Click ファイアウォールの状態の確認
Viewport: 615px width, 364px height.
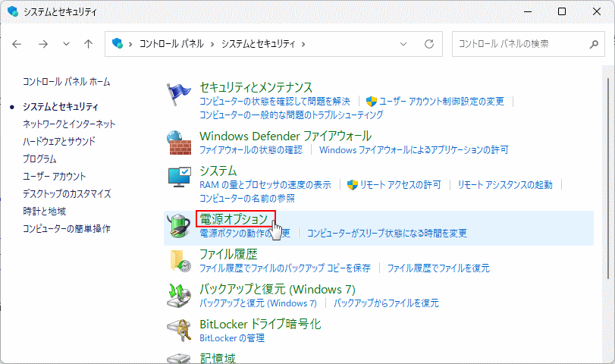tap(251, 150)
